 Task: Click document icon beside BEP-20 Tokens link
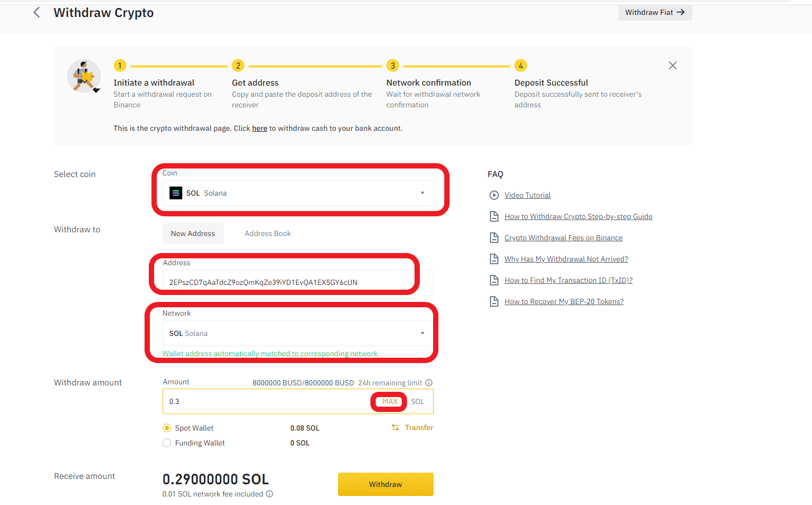(x=494, y=301)
